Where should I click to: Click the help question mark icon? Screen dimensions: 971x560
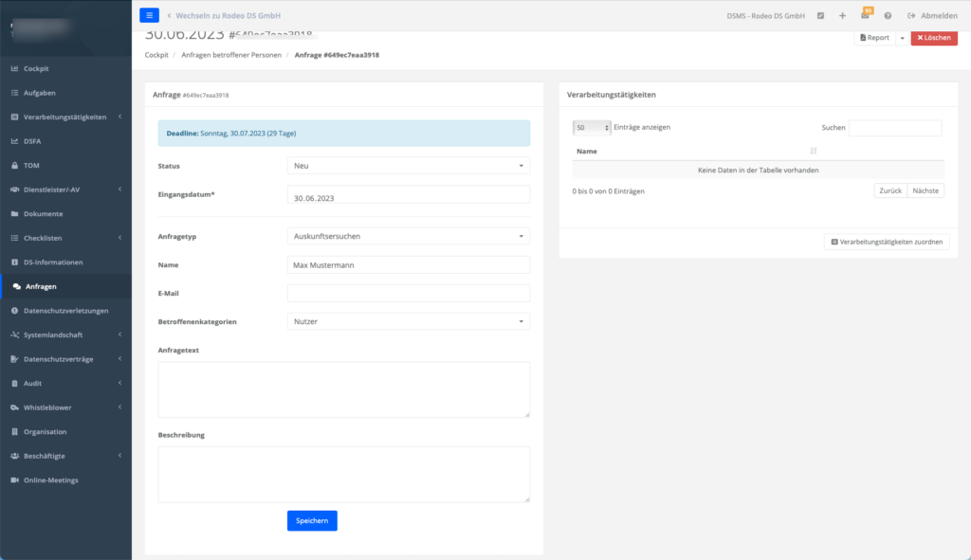[x=888, y=16]
